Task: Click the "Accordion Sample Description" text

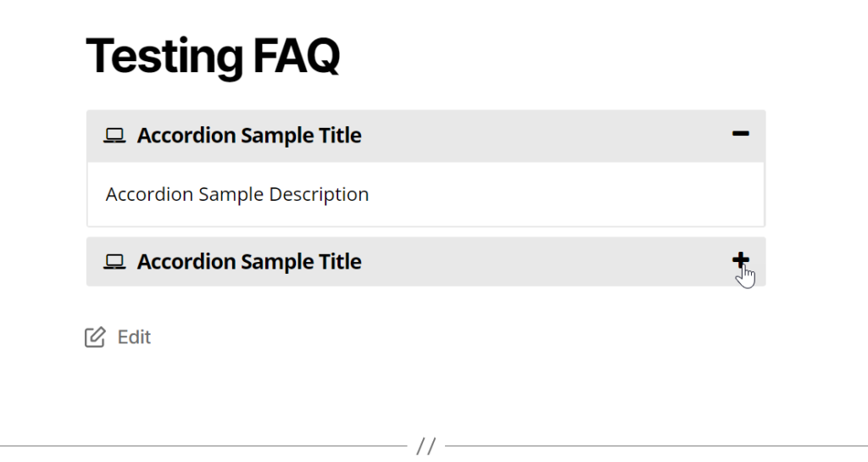Action: click(x=237, y=194)
